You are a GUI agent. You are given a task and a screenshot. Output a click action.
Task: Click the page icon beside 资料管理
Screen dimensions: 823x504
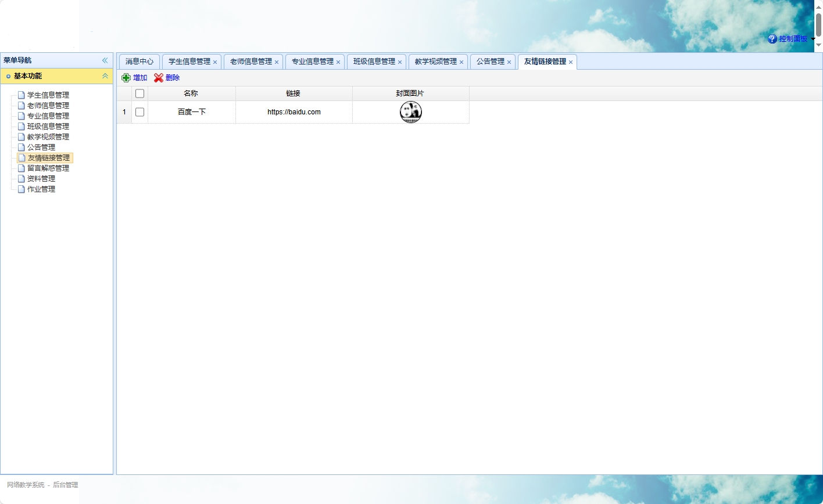22,179
